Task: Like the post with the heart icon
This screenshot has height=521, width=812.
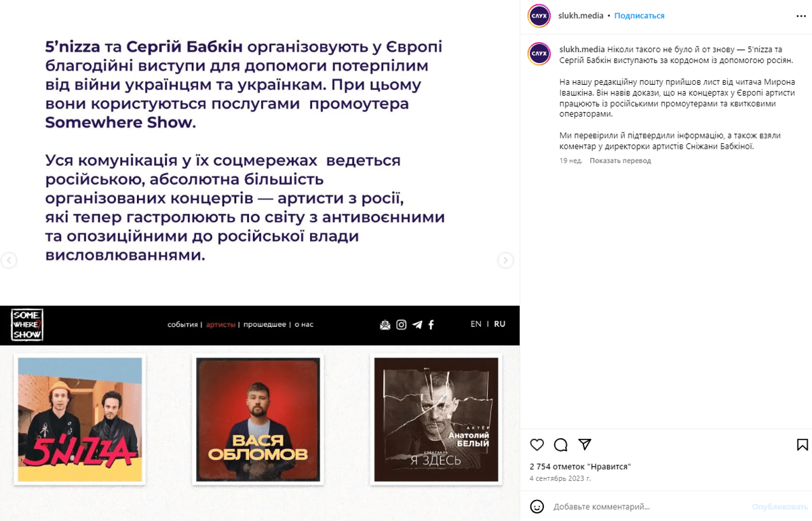Action: [537, 444]
